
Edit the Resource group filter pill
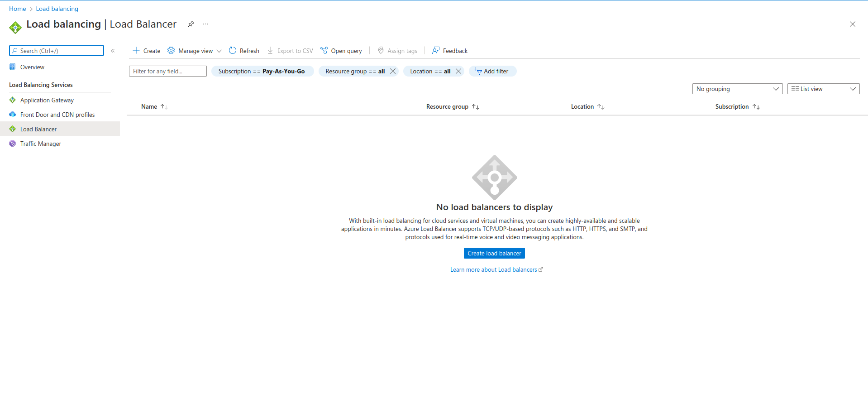point(355,71)
